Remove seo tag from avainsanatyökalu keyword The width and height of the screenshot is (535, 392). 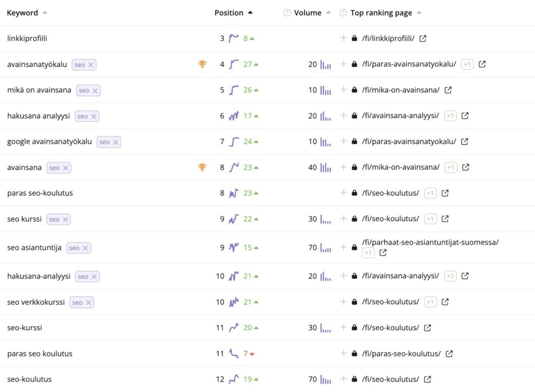(91, 65)
